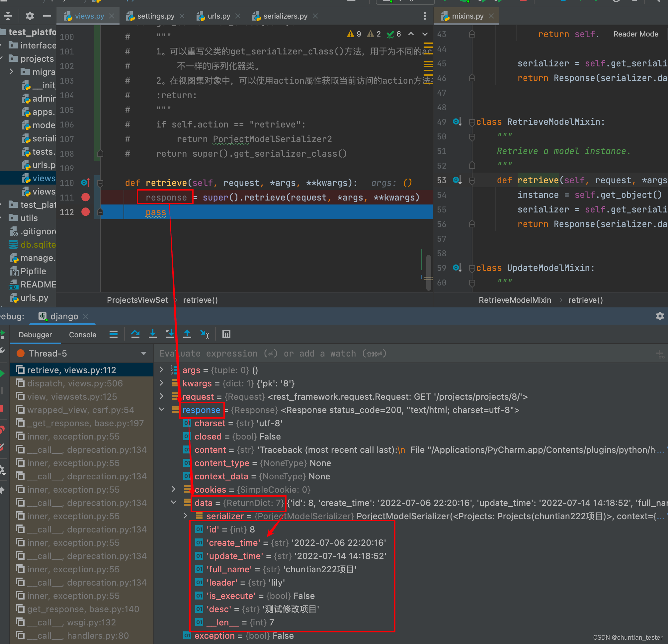Expand the kwargs variable node
The height and width of the screenshot is (644, 668).
[x=162, y=383]
